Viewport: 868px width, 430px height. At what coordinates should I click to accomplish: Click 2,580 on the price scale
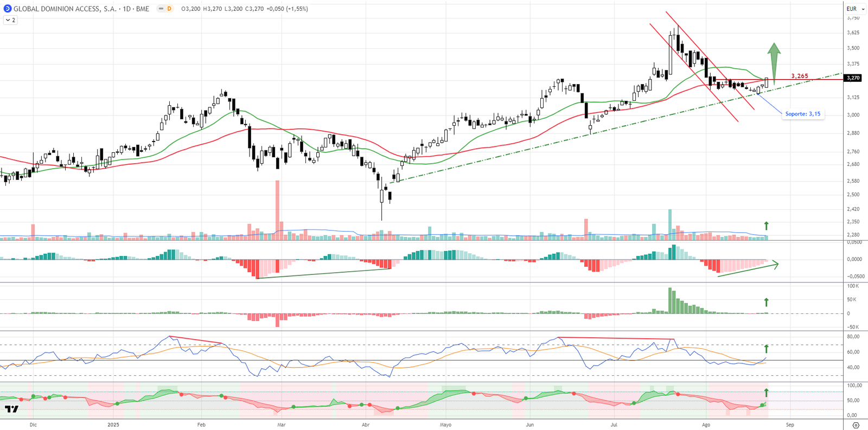coord(853,181)
